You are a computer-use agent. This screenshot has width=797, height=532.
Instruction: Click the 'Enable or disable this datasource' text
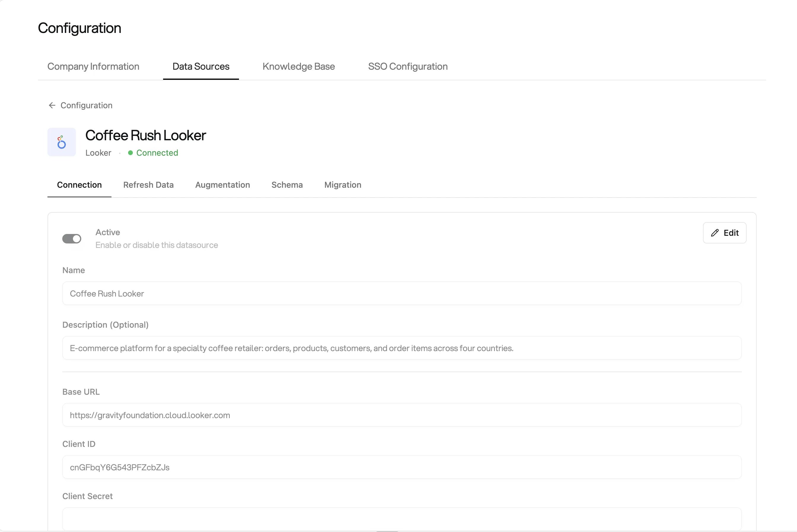pyautogui.click(x=157, y=245)
